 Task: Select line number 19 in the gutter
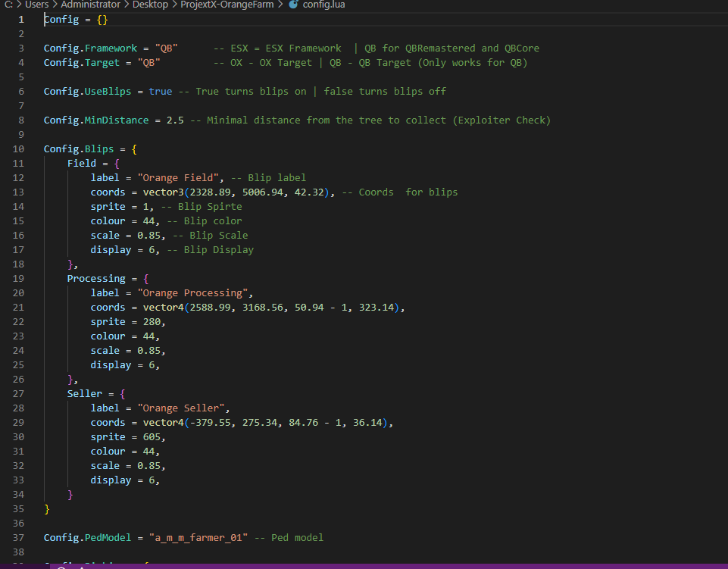[x=19, y=279]
